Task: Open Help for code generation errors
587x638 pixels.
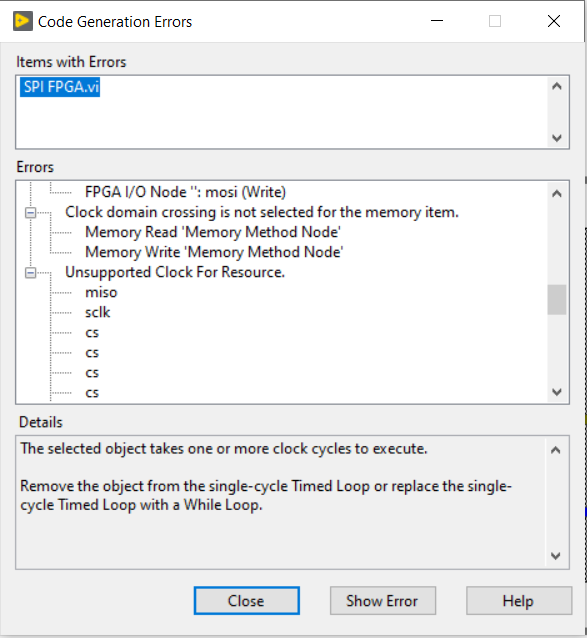Action: [519, 601]
